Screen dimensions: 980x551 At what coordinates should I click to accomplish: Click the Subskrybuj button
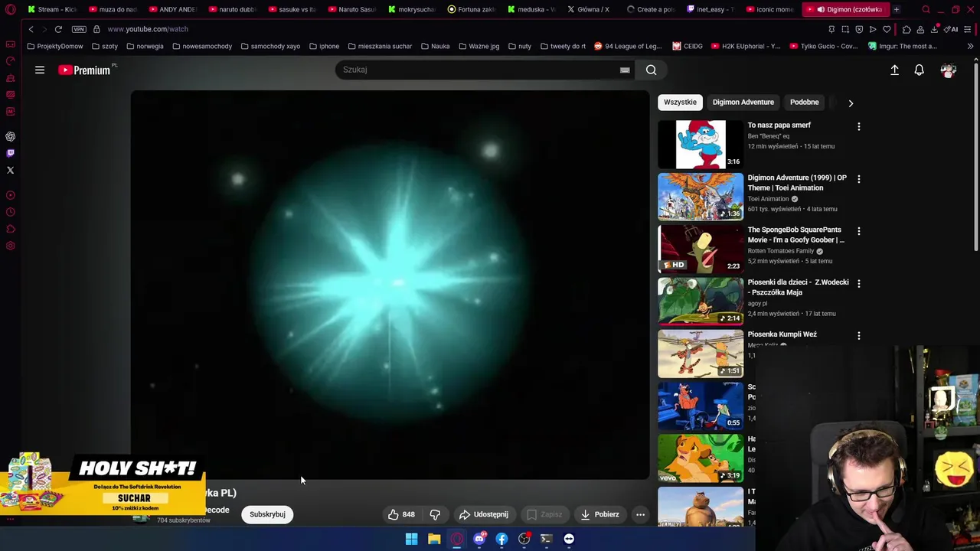(267, 514)
